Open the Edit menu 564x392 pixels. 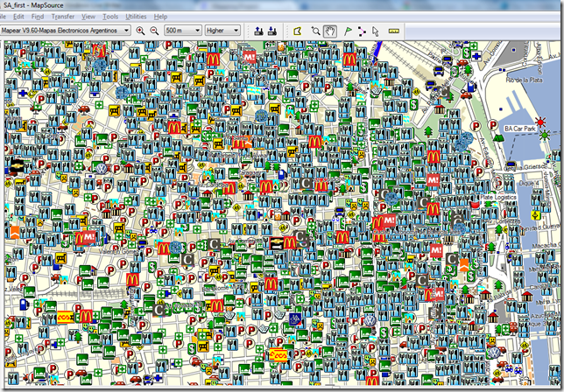tap(18, 17)
